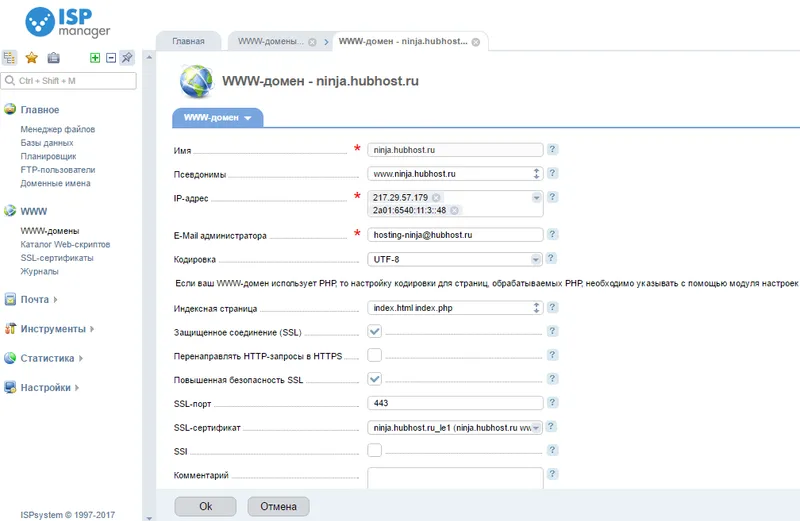This screenshot has width=800, height=521.
Task: Click the ISPsystem © 1997-2017 footer link
Action: coord(67,515)
